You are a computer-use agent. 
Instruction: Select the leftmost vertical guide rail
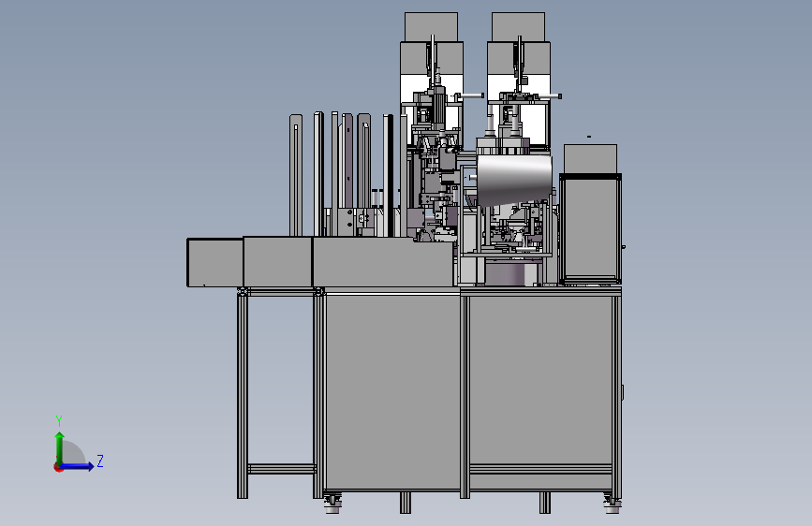296,176
